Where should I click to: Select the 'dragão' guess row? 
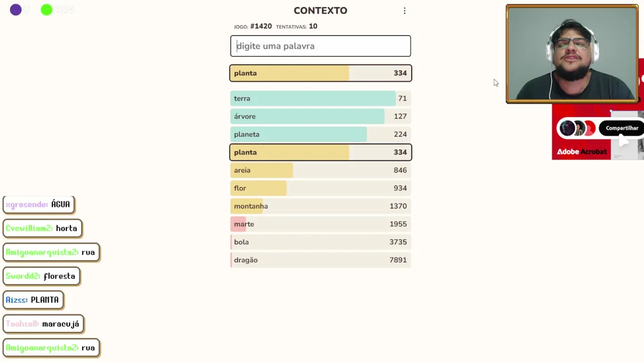coord(320,260)
